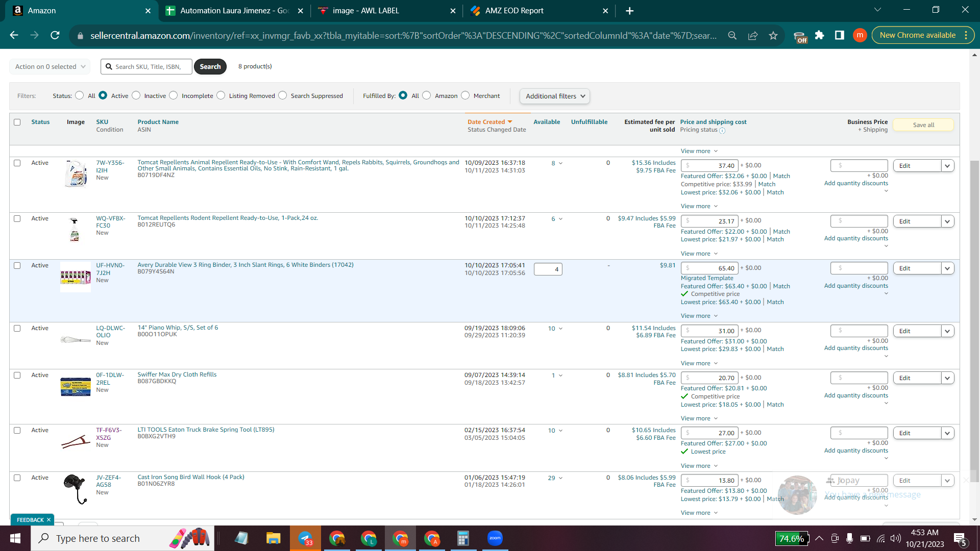Click the page vertical scrollbar
Screen dimensions: 980x551
pos(974,321)
